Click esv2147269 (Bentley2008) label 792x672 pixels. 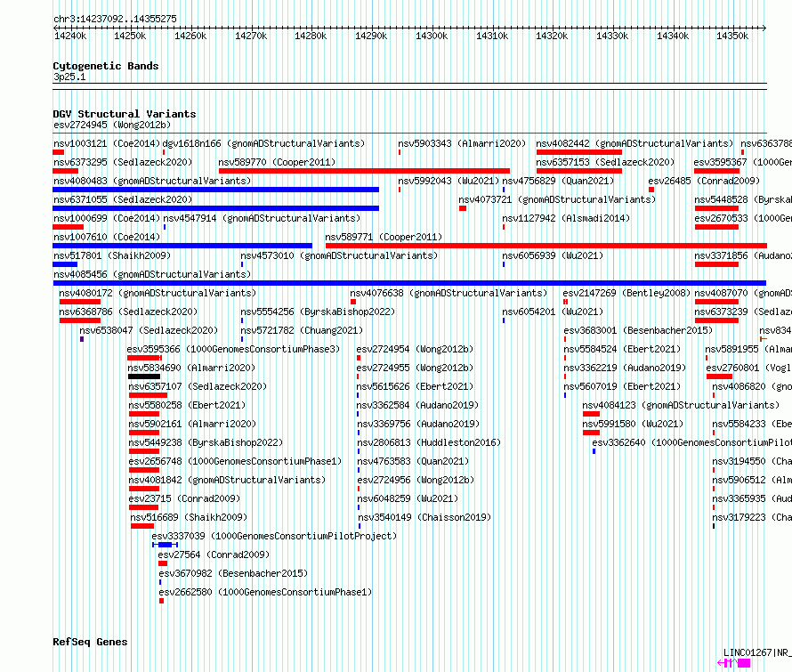pos(626,293)
